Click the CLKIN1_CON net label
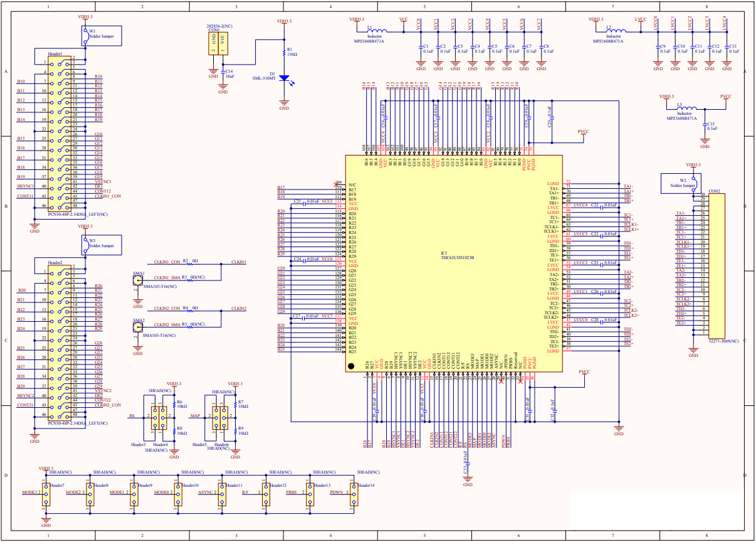This screenshot has height=542, width=756. pos(167,262)
